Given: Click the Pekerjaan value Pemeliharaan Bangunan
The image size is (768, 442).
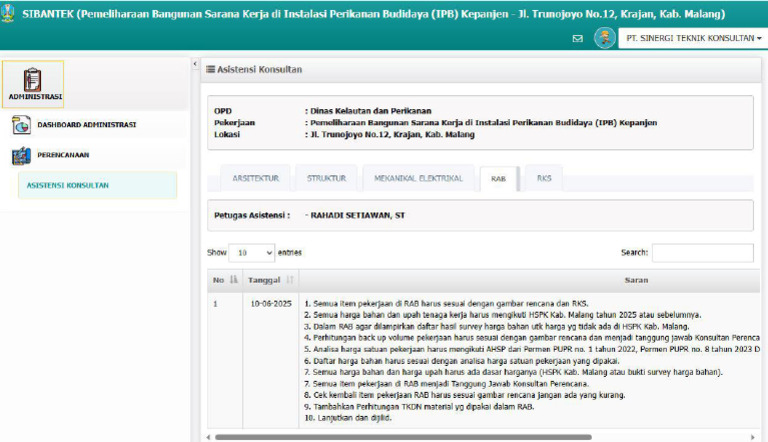Looking at the screenshot, I should click(483, 123).
